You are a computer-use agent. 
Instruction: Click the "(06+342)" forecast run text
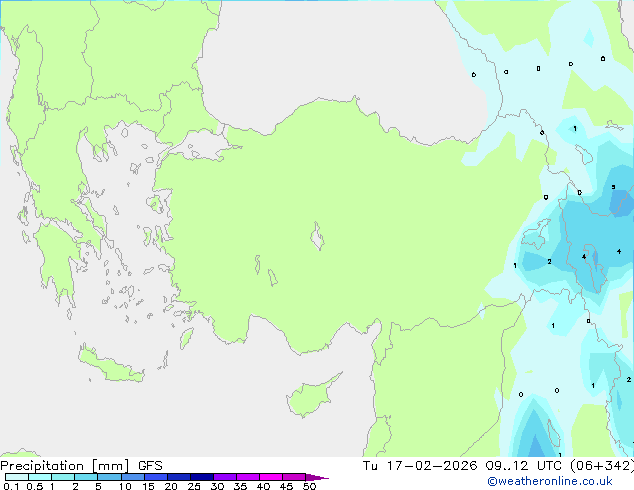pos(602,466)
